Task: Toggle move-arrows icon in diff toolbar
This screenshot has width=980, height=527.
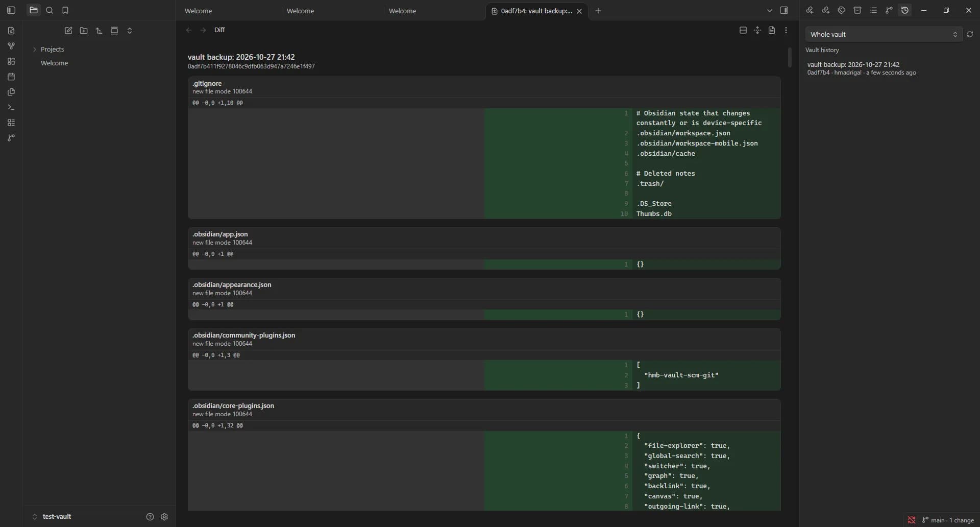Action: pos(757,30)
